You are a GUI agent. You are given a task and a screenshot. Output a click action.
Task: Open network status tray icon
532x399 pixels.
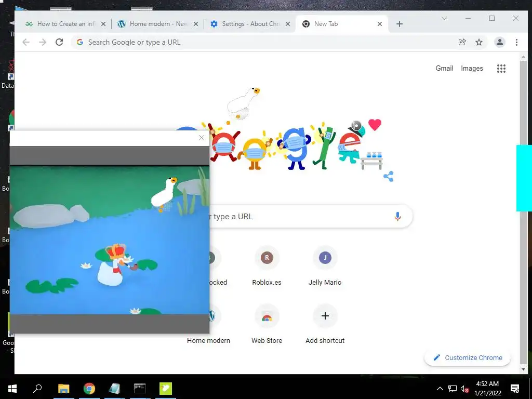coord(453,389)
